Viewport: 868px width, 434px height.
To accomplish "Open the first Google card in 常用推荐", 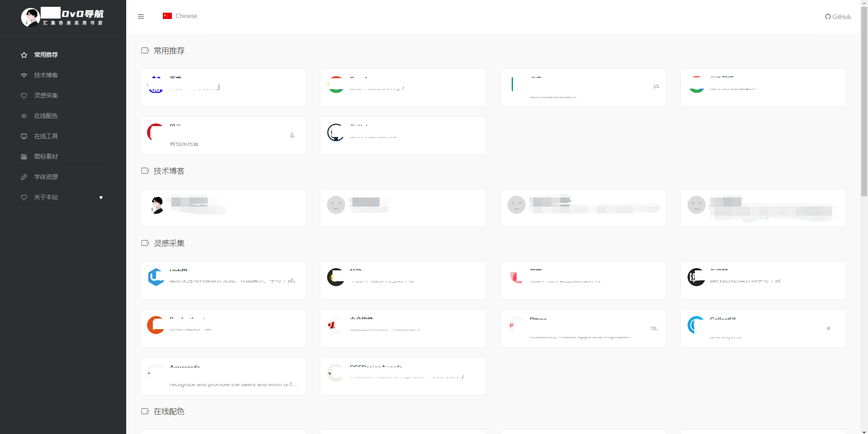I will (403, 88).
